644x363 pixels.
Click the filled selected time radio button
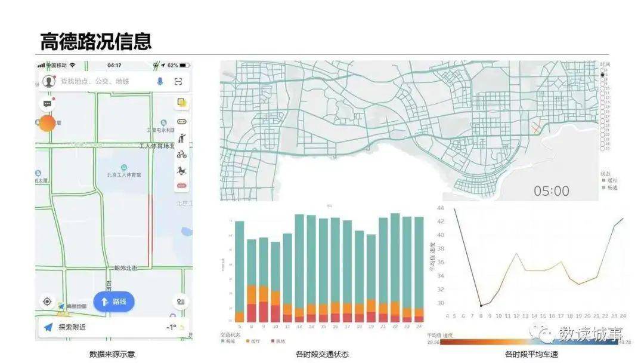[602, 75]
